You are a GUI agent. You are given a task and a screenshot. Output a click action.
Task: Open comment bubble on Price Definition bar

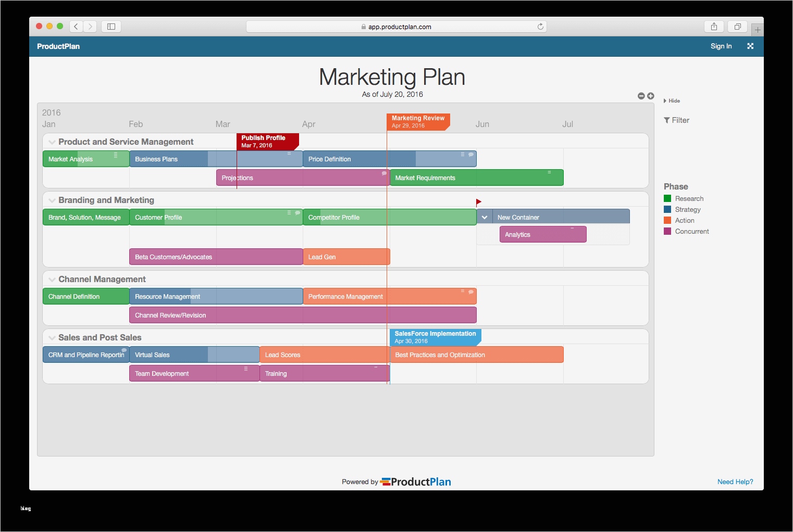point(471,155)
